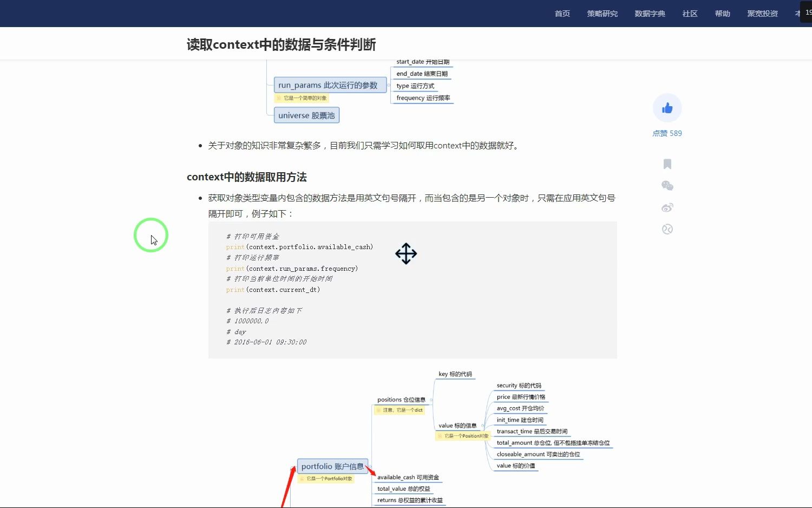Click the code line print(context.run_params.frequency)
Screen dimensions: 812x508
pos(292,269)
